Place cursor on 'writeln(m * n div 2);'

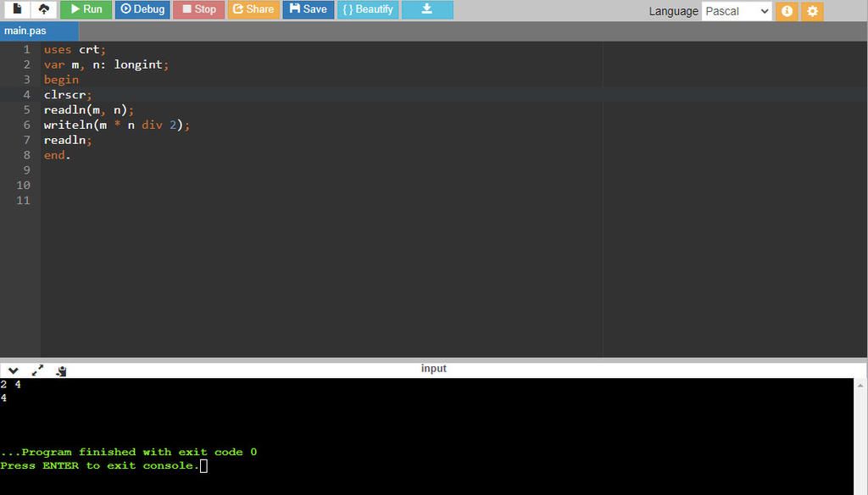tap(117, 125)
